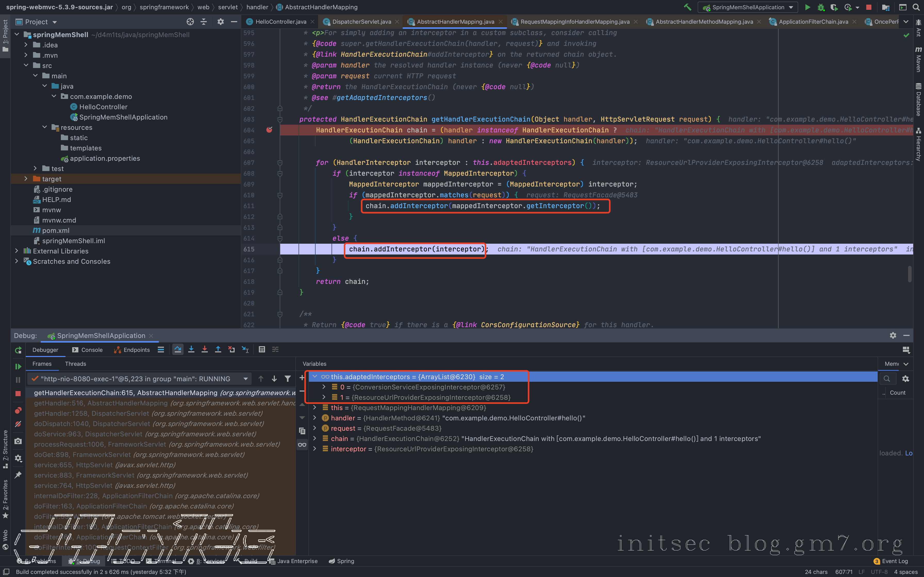Toggle the breakpoint on line 604

(x=269, y=130)
